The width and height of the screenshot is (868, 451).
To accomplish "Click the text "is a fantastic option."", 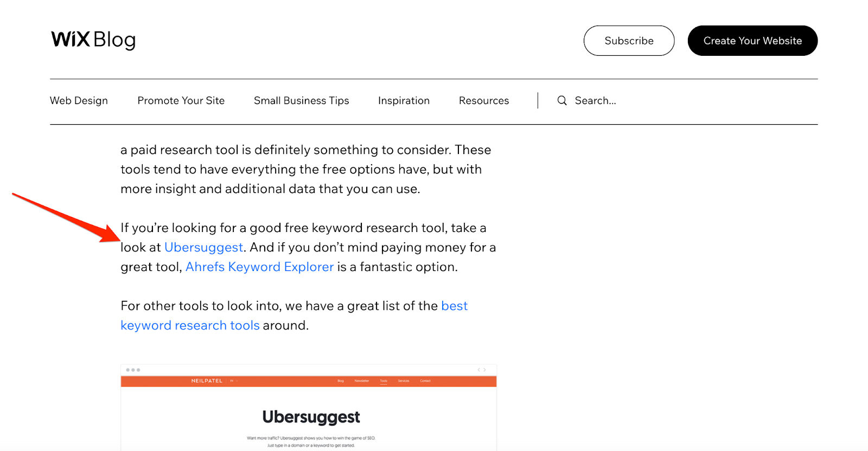I will (x=398, y=267).
